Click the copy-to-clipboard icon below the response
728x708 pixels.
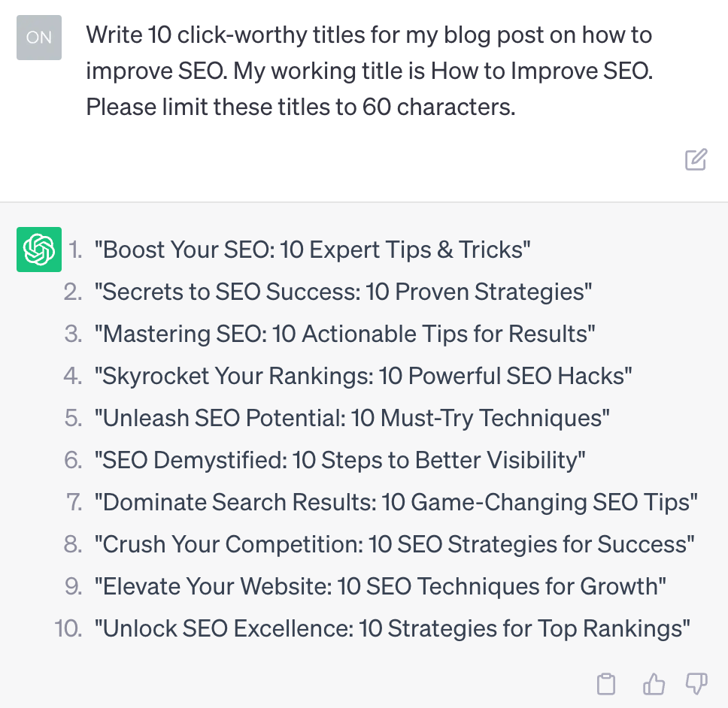click(605, 684)
